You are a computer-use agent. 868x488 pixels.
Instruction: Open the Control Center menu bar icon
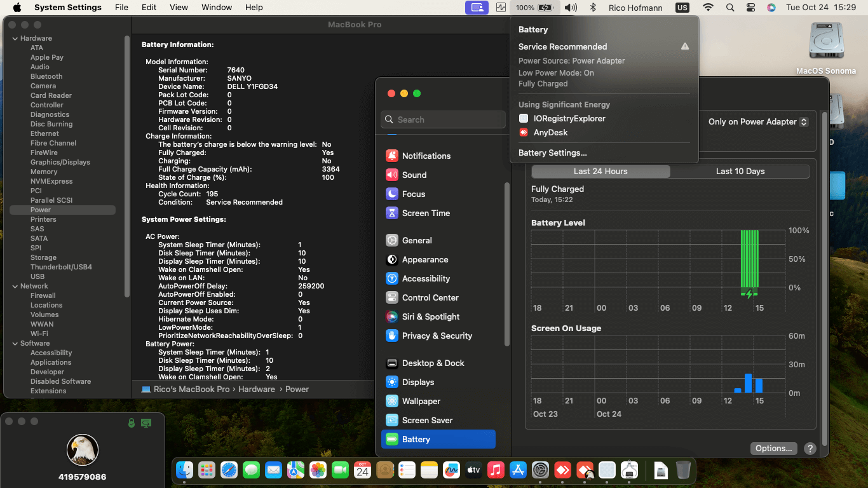click(x=750, y=8)
